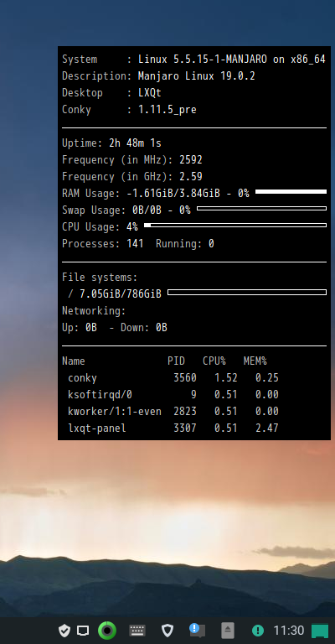Click the 'ksoftirqd/0' process name
Viewport: 335px width, 644px height.
coord(100,395)
